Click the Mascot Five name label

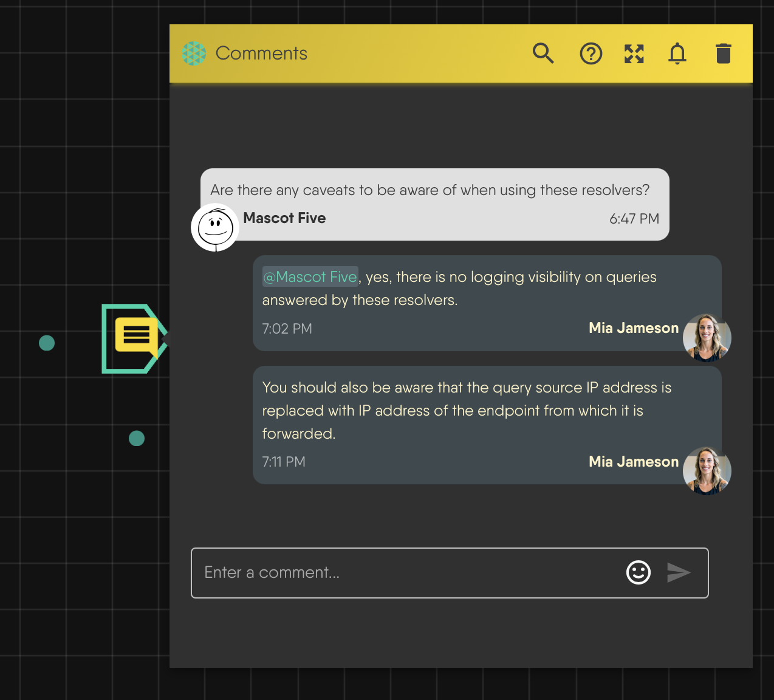[x=284, y=218]
